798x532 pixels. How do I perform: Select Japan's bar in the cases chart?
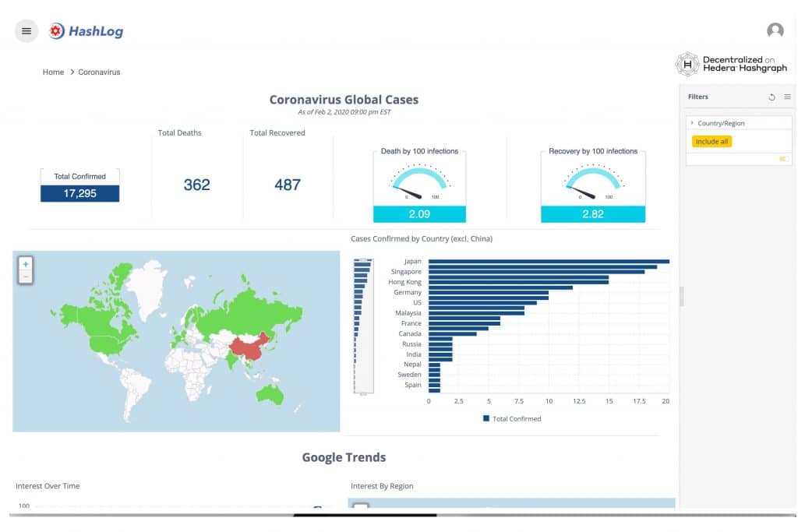(546, 262)
